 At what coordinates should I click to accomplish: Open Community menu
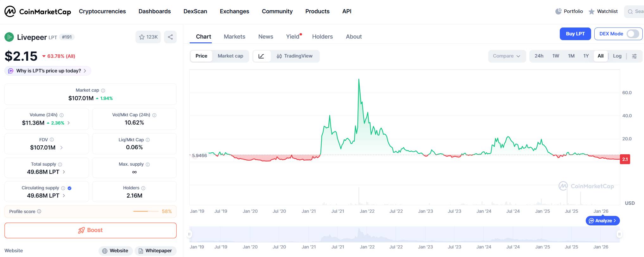coord(277,11)
